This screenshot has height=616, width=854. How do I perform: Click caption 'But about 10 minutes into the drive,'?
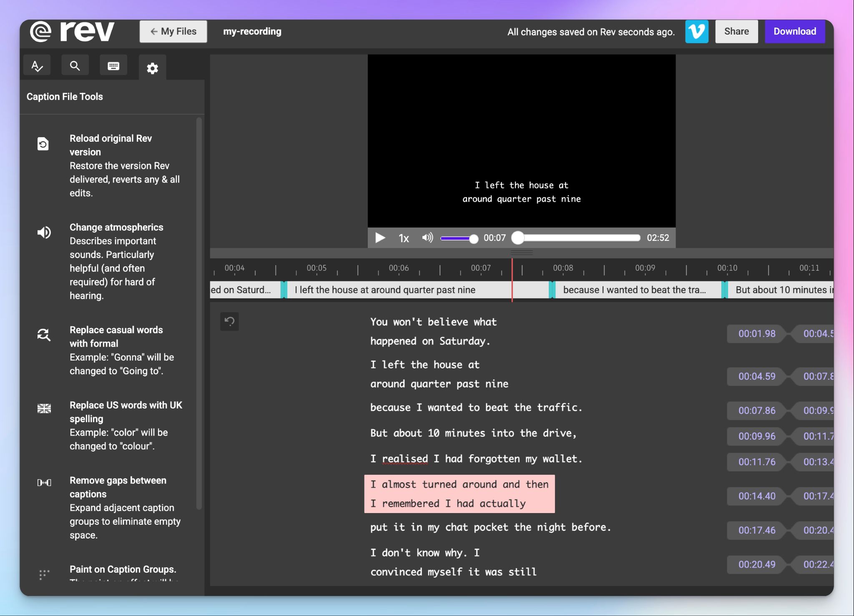(473, 433)
